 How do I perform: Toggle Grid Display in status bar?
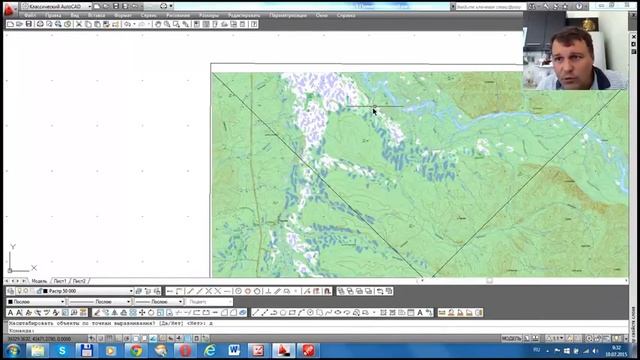(109, 338)
